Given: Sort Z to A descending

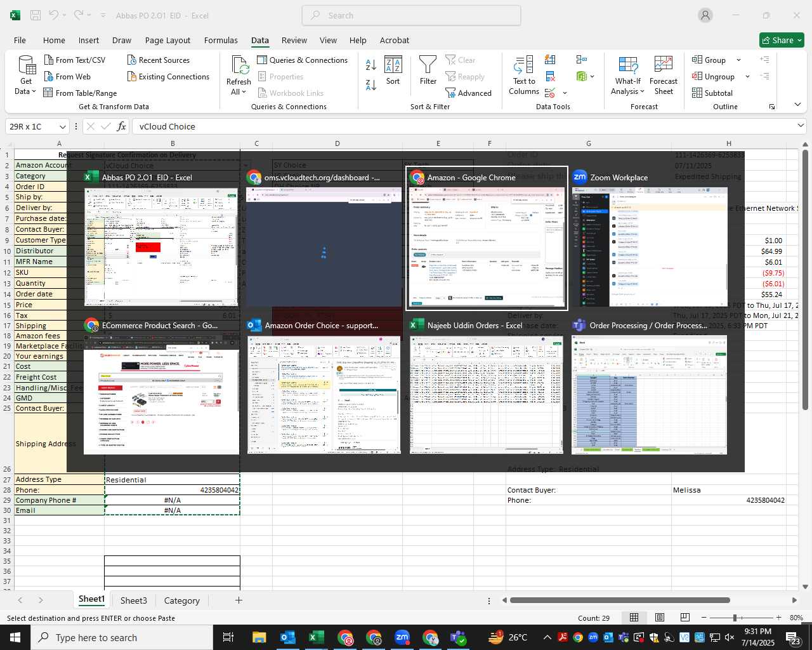Looking at the screenshot, I should (371, 84).
